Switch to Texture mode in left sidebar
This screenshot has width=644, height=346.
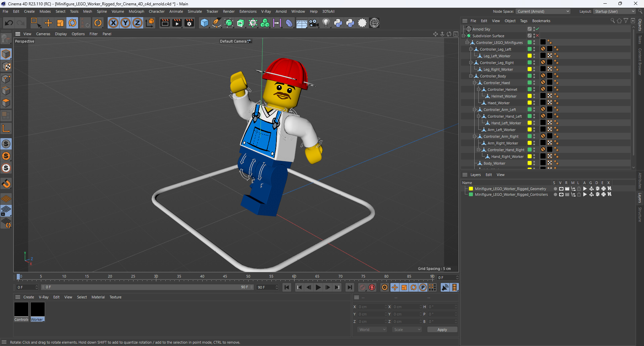point(6,66)
